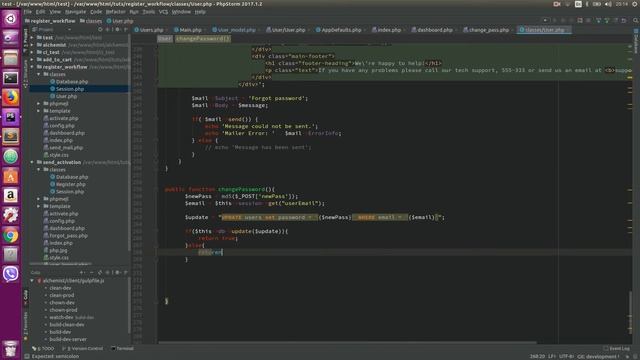
Task: Switch to the dashboard.php editor tab
Action: click(x=434, y=30)
